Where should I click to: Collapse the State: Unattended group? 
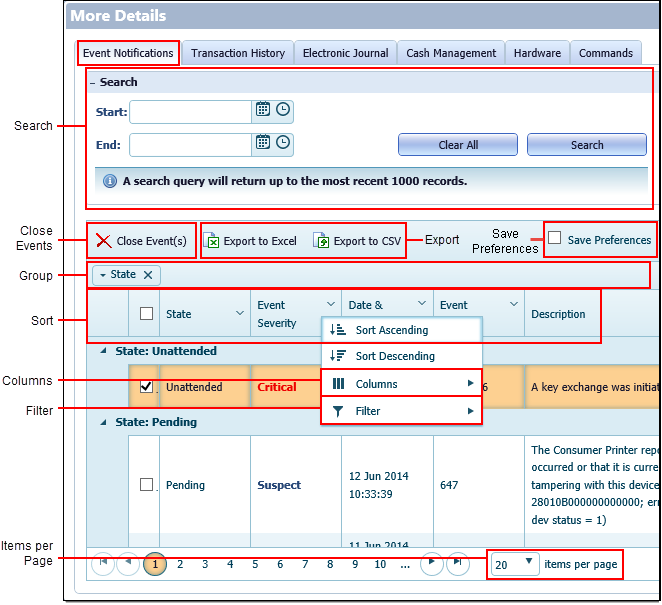[103, 350]
